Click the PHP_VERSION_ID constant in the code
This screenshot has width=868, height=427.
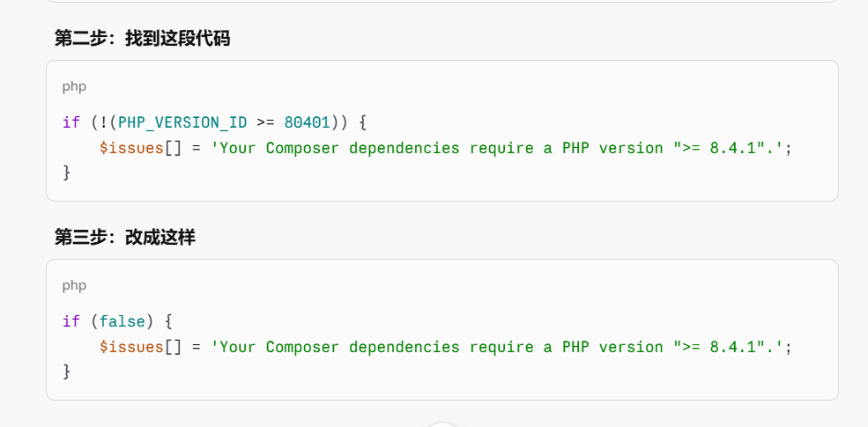tap(182, 122)
